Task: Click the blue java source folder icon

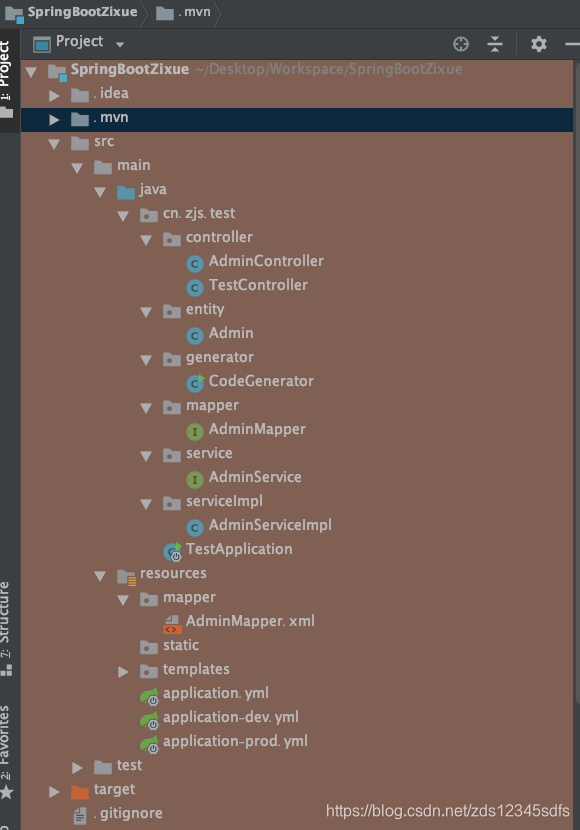Action: (x=126, y=192)
